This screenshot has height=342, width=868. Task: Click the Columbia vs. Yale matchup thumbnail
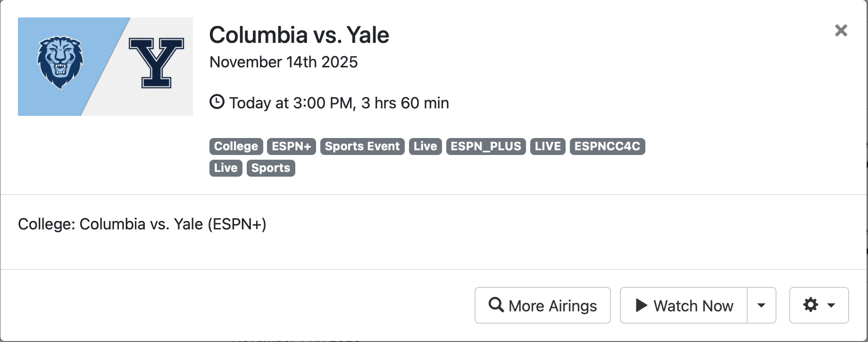coord(105,66)
